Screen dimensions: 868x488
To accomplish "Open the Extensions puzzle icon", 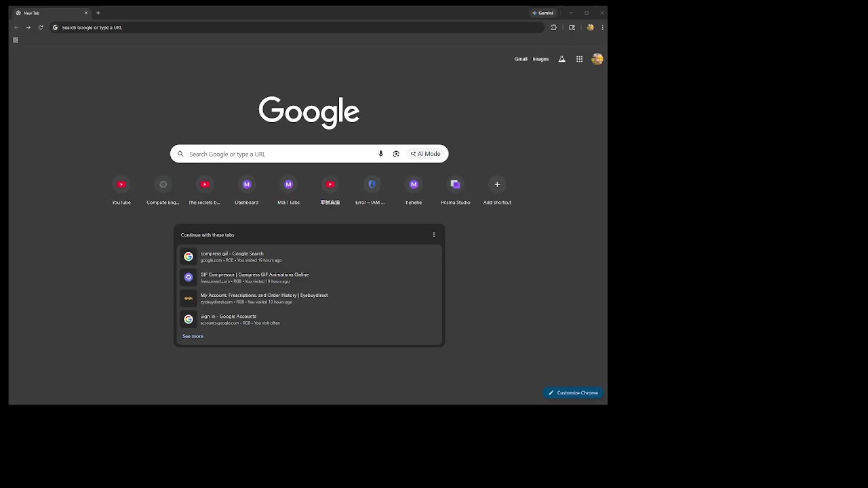I will [x=554, y=28].
